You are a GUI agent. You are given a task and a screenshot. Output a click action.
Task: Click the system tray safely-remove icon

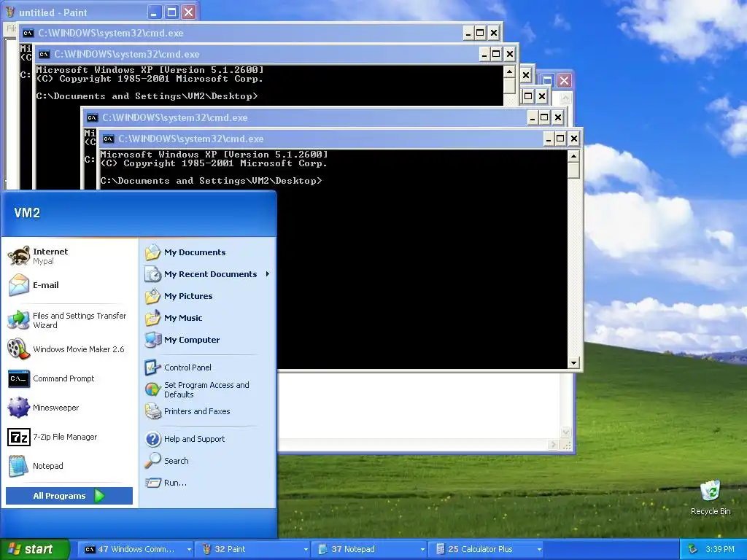[x=692, y=549]
